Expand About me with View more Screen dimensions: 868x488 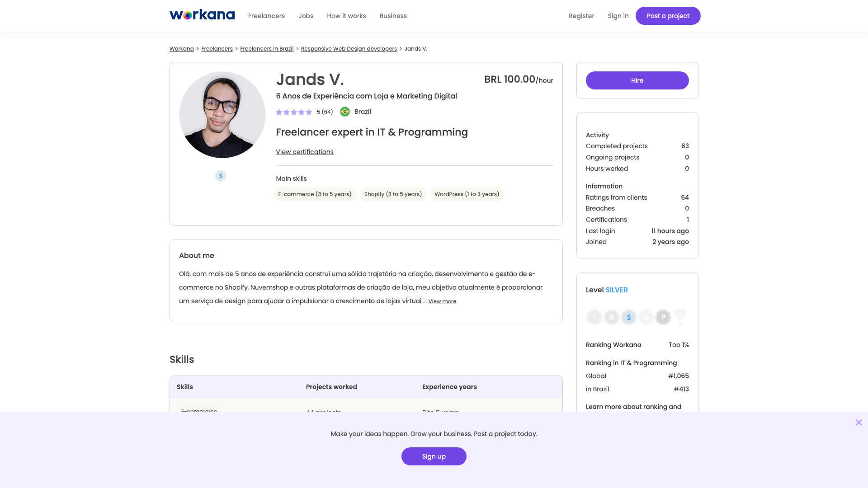[x=442, y=301]
